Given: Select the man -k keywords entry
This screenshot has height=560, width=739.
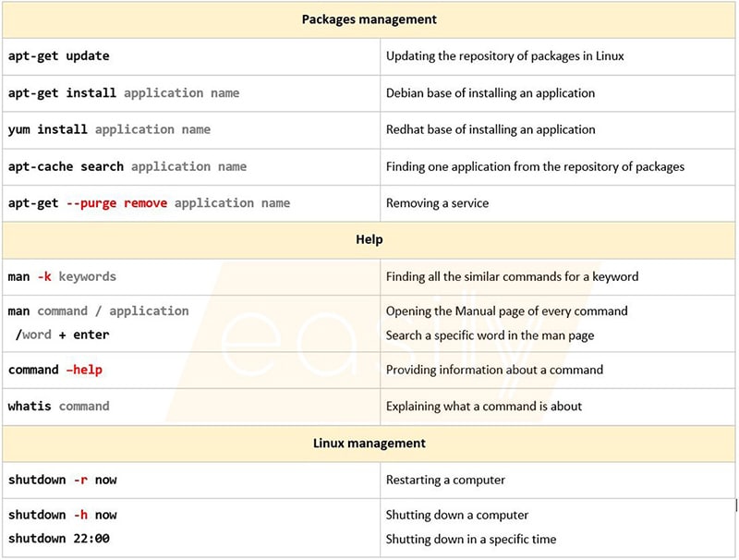Looking at the screenshot, I should [62, 276].
